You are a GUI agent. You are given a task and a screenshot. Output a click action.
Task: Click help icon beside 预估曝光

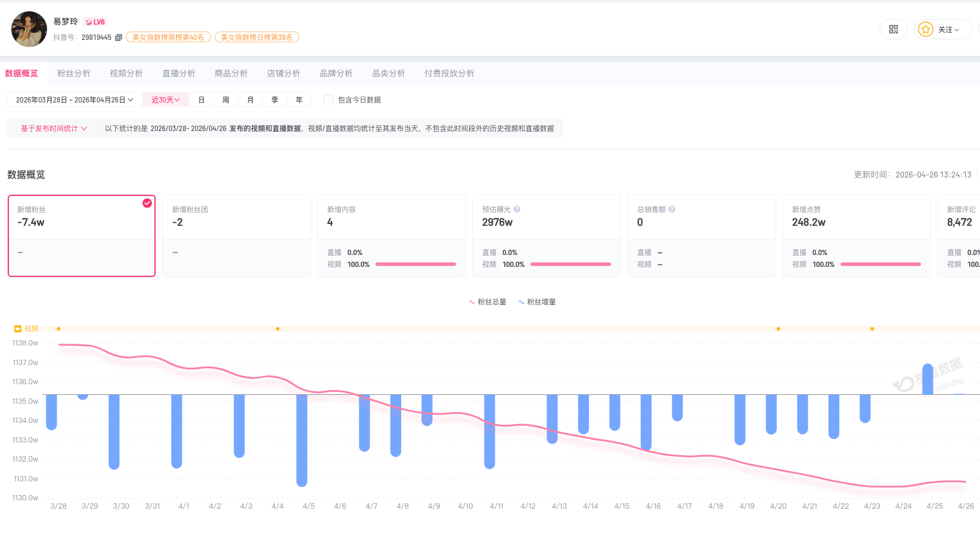coord(517,209)
